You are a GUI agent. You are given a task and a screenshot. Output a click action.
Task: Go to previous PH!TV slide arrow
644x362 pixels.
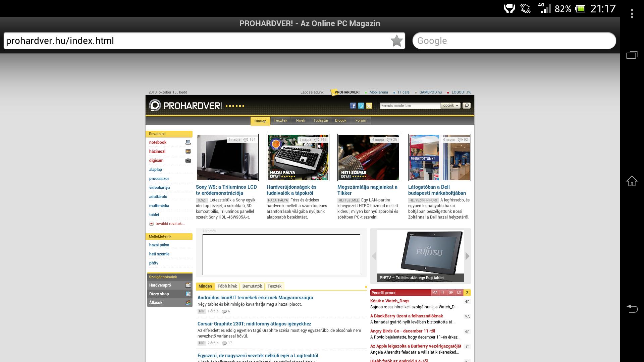pyautogui.click(x=374, y=256)
